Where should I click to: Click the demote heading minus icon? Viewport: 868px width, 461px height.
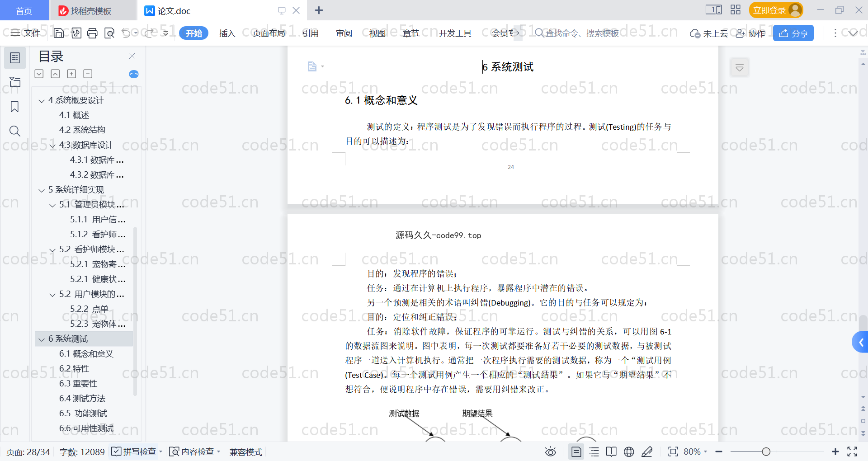click(88, 74)
